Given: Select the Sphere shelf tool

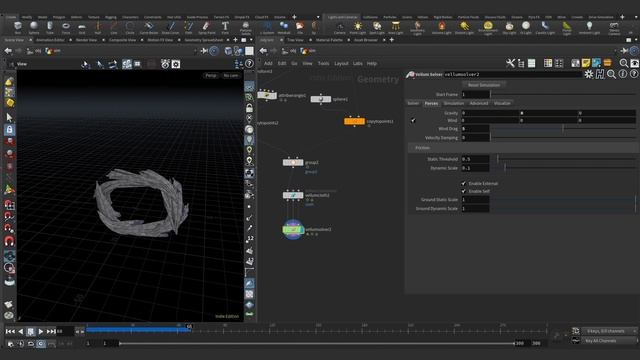Looking at the screenshot, I should [x=33, y=28].
